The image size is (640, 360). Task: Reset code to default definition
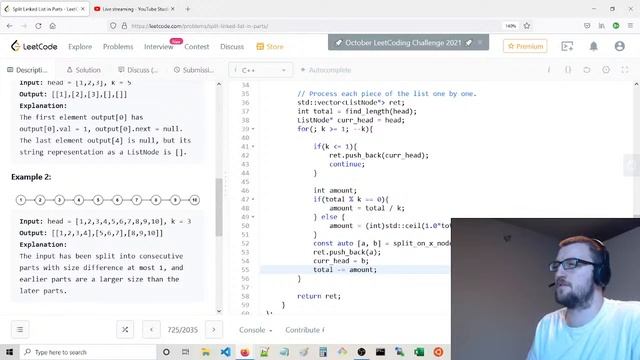tap(587, 70)
